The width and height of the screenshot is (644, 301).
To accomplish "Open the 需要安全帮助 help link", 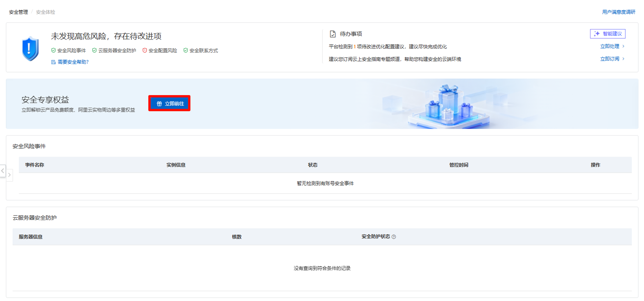I will tap(73, 62).
